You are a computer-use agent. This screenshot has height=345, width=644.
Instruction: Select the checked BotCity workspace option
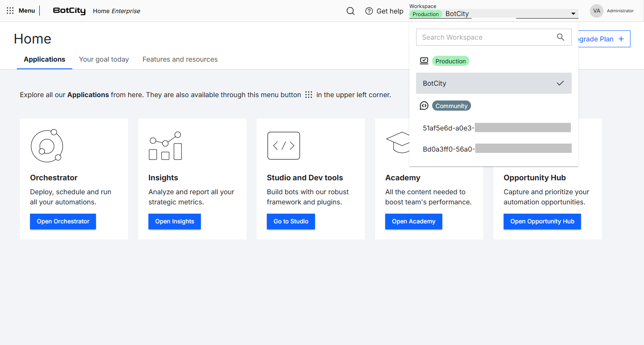click(x=493, y=83)
